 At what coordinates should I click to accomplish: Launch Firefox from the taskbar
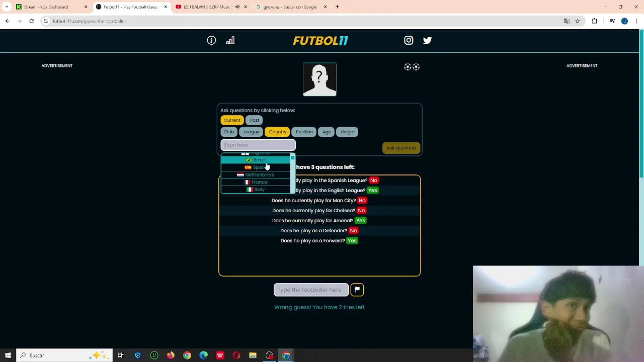(171, 355)
